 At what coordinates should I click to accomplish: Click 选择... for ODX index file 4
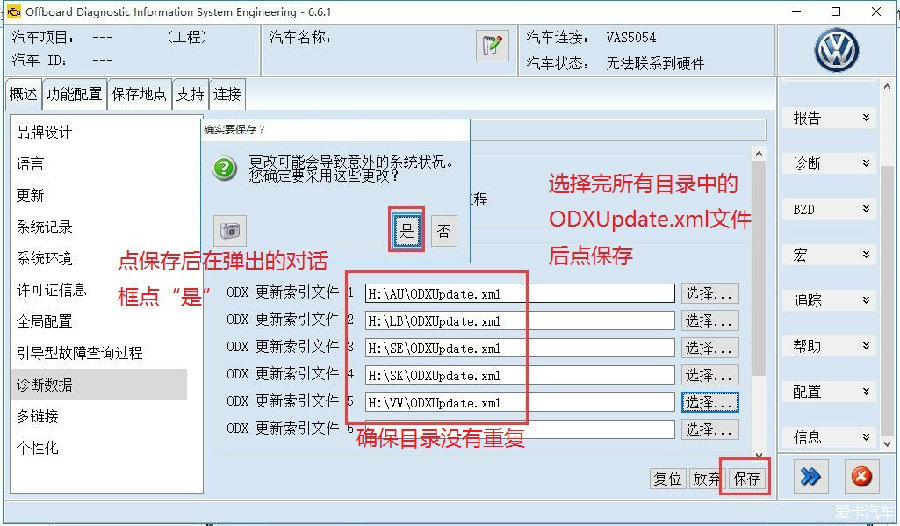[709, 375]
